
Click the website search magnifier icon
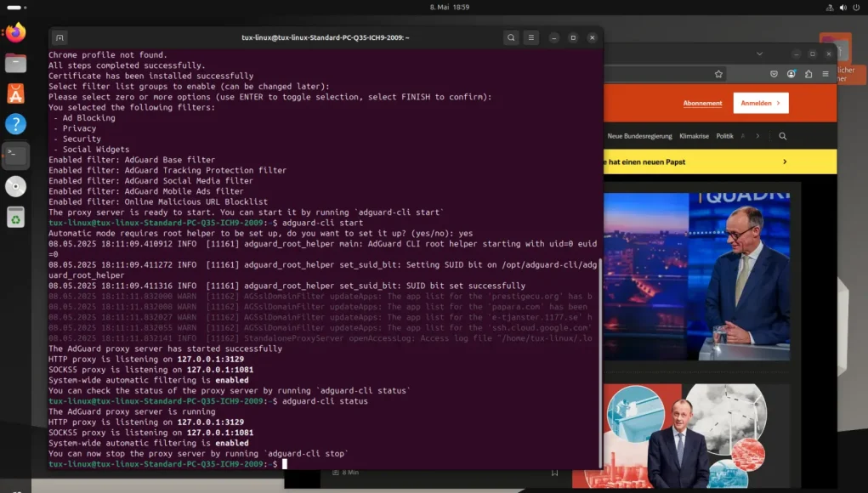(783, 136)
